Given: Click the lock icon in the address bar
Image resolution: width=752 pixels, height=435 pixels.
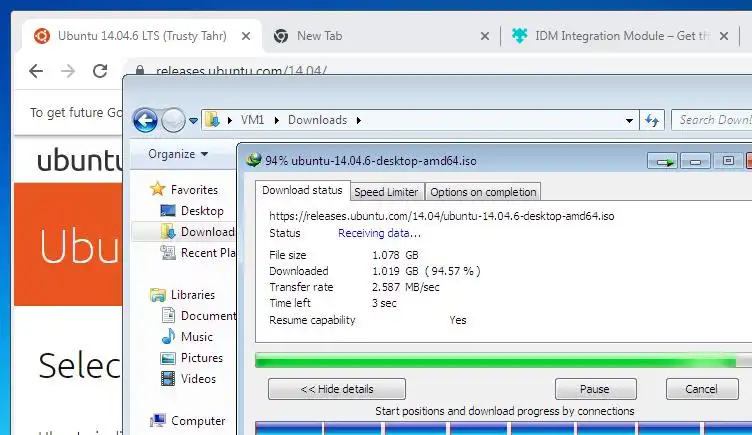Looking at the screenshot, I should (140, 70).
